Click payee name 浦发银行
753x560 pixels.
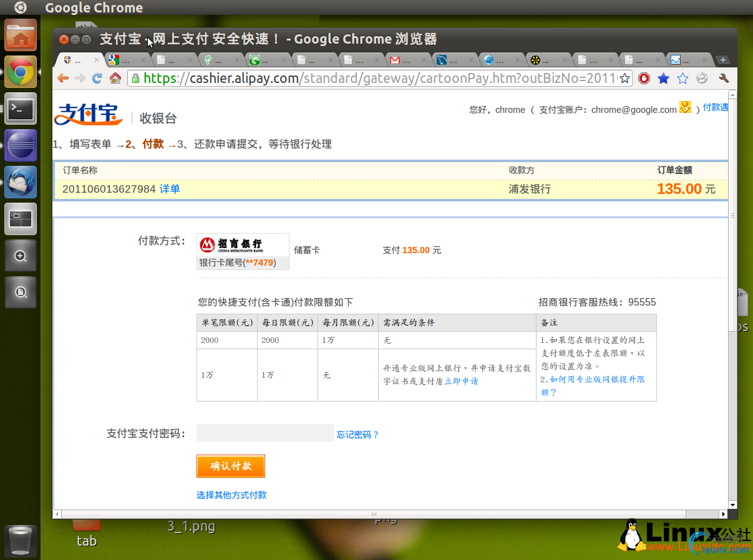coord(530,189)
